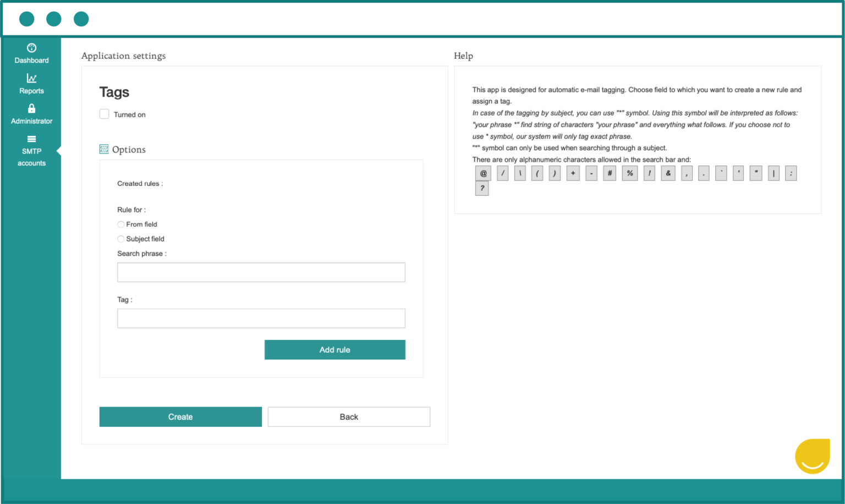Click inside the Search phrase field

click(x=261, y=272)
